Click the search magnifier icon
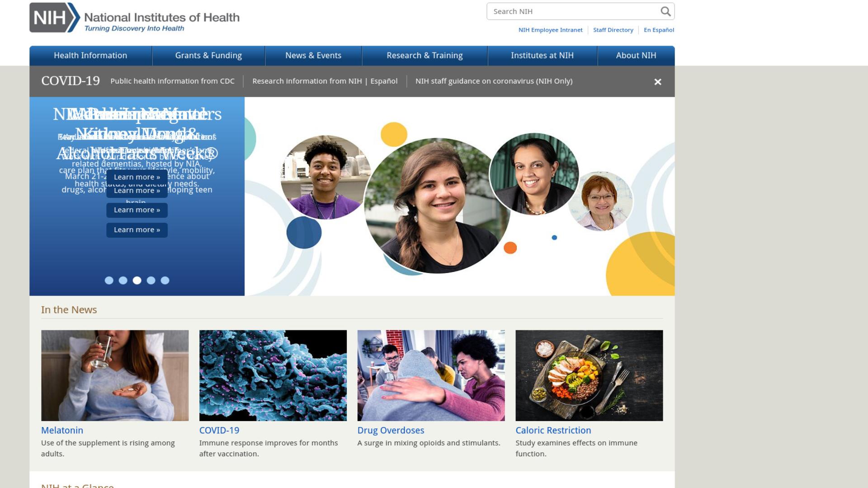868x488 pixels. [665, 11]
